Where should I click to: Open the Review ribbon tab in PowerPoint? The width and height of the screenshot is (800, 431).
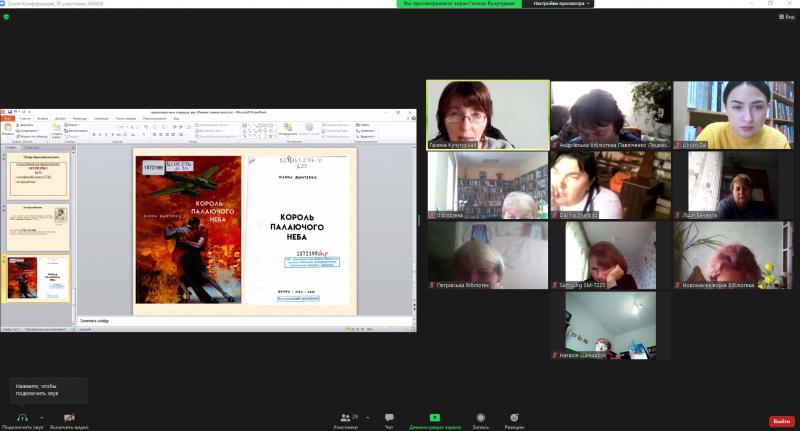pos(155,118)
